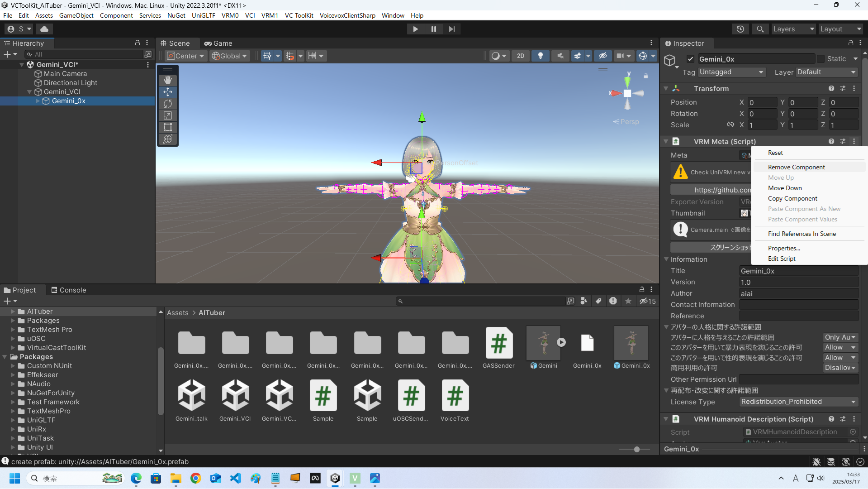Toggle scene visibility eye icon
This screenshot has height=489, width=868.
602,56
